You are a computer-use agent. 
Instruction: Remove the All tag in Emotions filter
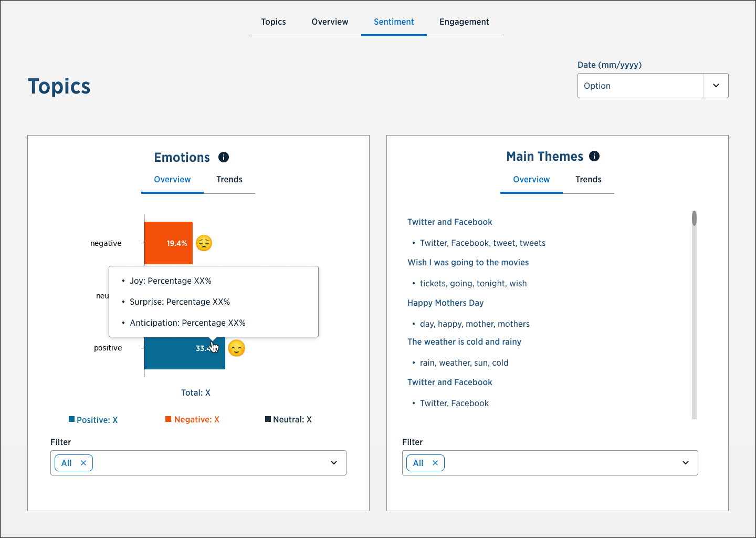tap(83, 463)
